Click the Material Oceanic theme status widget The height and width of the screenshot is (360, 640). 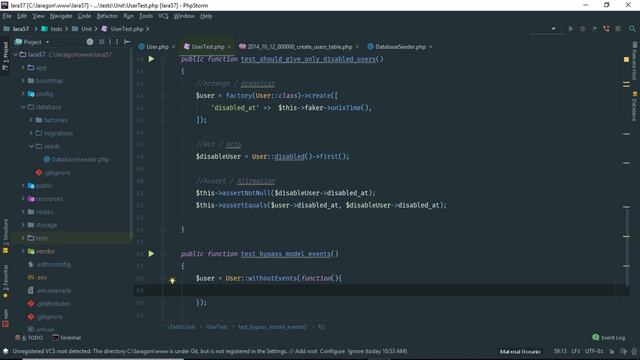pyautogui.click(x=520, y=351)
